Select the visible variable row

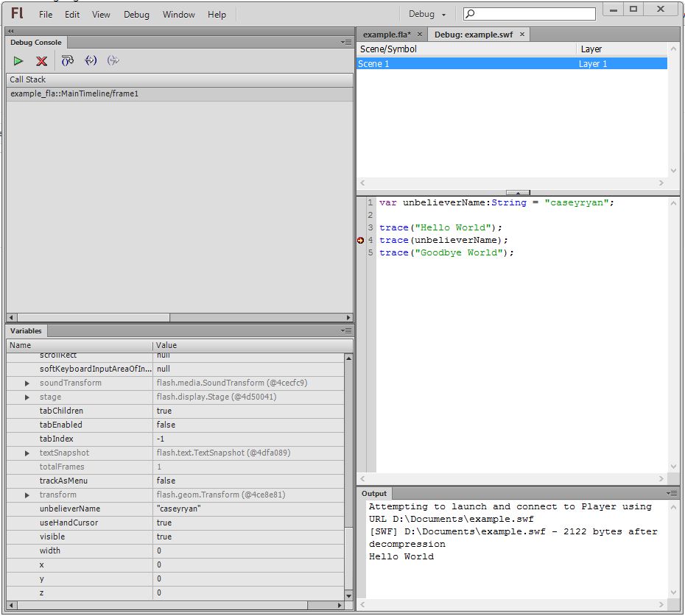tap(175, 537)
